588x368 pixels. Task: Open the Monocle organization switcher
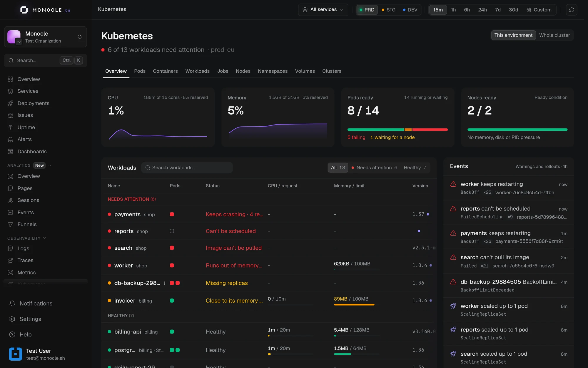coord(46,37)
